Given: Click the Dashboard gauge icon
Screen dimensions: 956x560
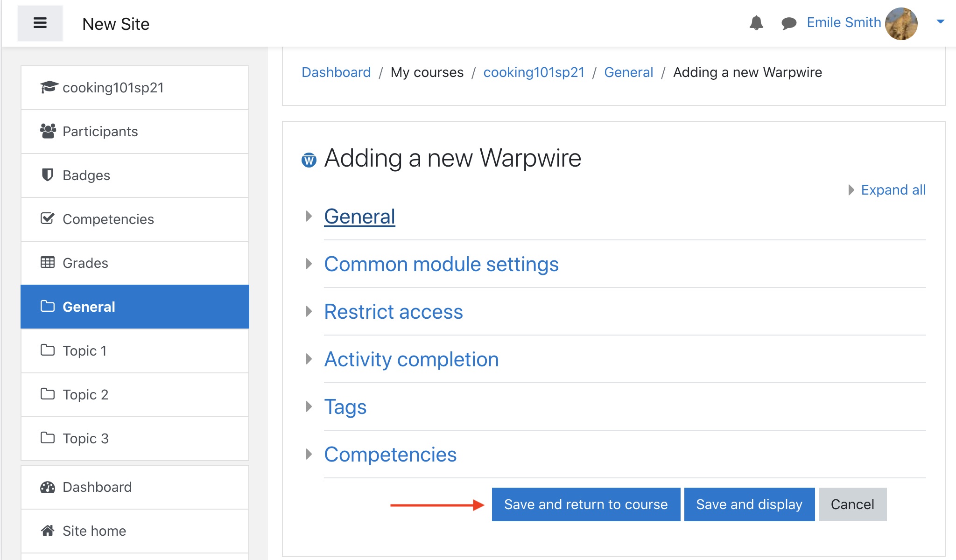Looking at the screenshot, I should pos(48,487).
